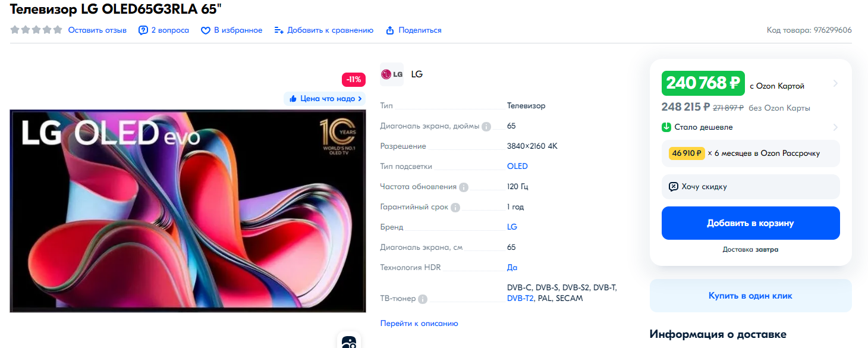The width and height of the screenshot is (868, 348).
Task: Expand the Стало дешевле chevron
Action: [835, 127]
